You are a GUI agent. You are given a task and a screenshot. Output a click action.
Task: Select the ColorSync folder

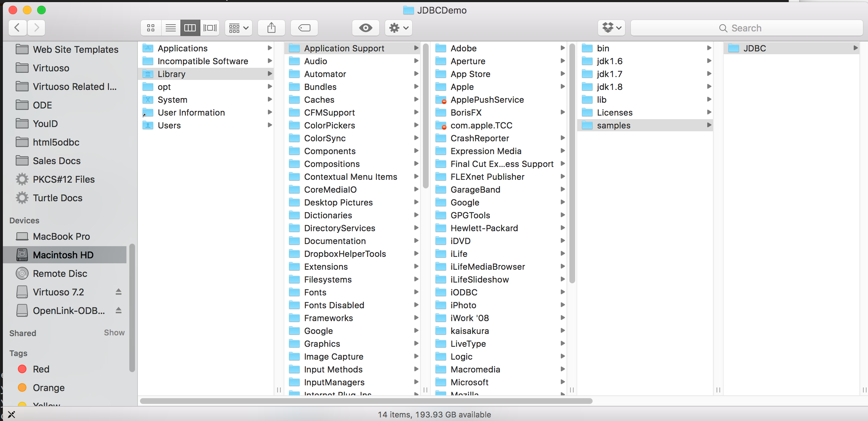353,138
